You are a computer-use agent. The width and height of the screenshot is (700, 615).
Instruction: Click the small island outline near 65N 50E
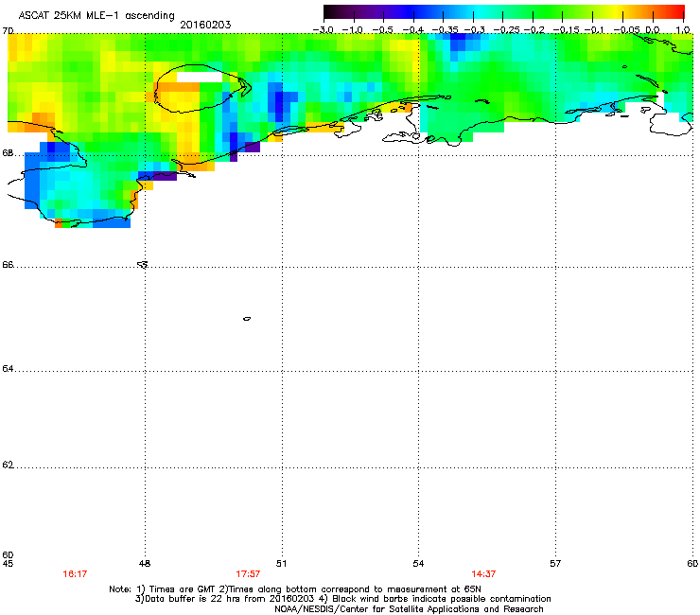pyautogui.click(x=247, y=319)
